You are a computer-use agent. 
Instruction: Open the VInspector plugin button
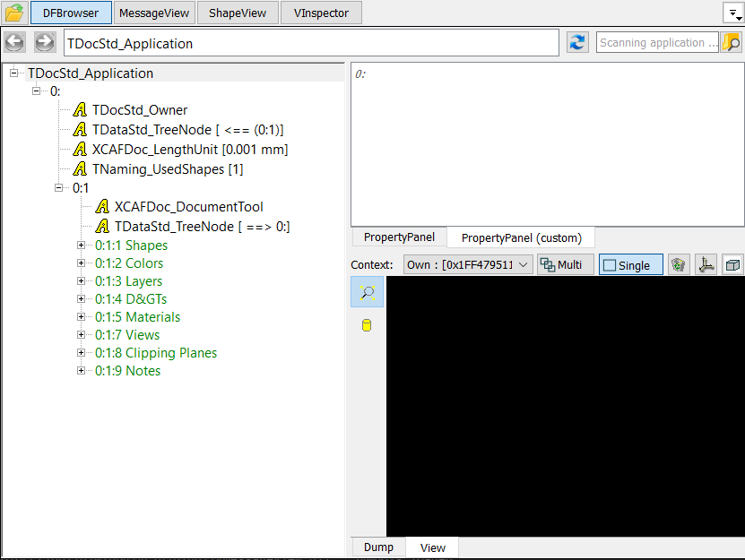tap(320, 13)
